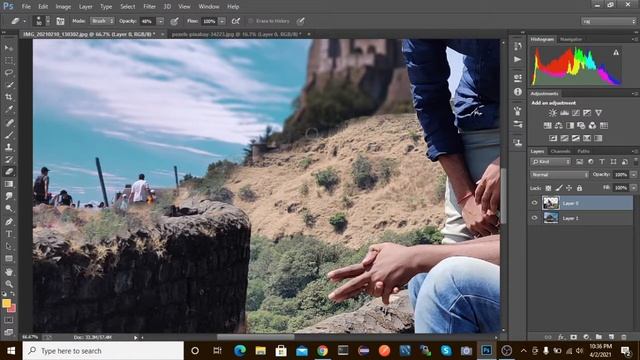Enable the Erase to History checkbox
The width and height of the screenshot is (640, 360).
click(251, 21)
